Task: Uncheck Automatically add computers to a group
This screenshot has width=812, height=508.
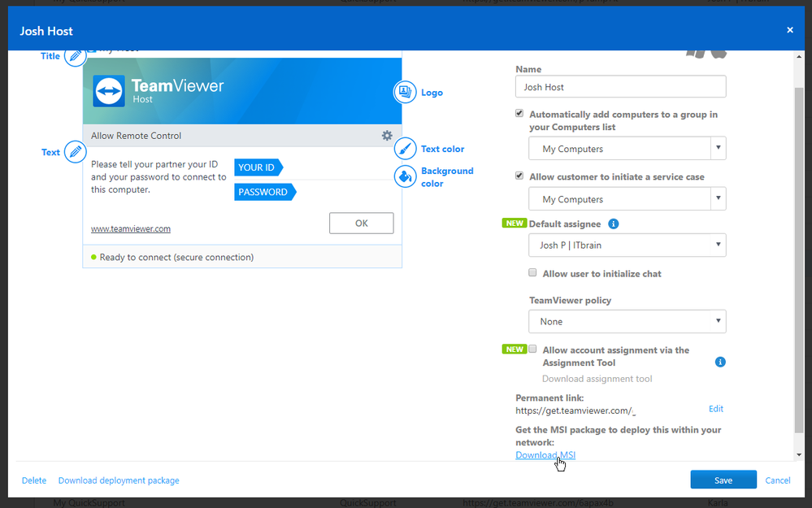Action: coord(519,114)
